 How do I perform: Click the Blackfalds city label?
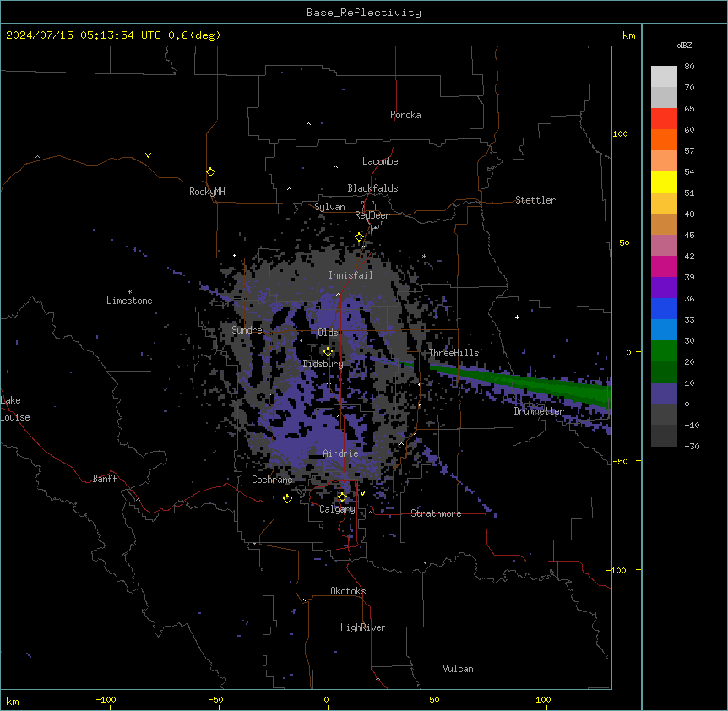372,188
